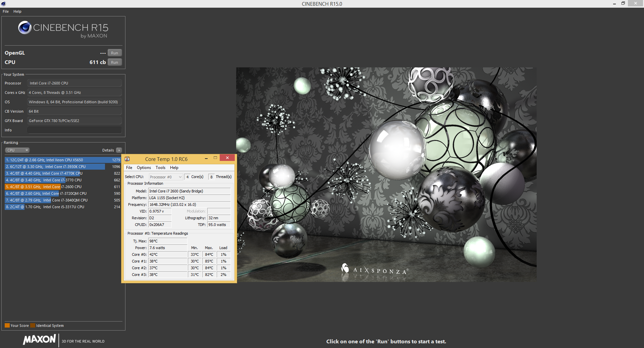Select the Core i7-3840QM ranking row
644x348 pixels.
pyautogui.click(x=62, y=200)
